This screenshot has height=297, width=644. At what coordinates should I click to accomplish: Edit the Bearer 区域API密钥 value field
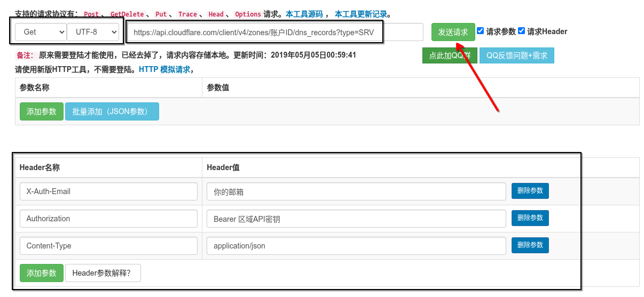[x=356, y=219]
